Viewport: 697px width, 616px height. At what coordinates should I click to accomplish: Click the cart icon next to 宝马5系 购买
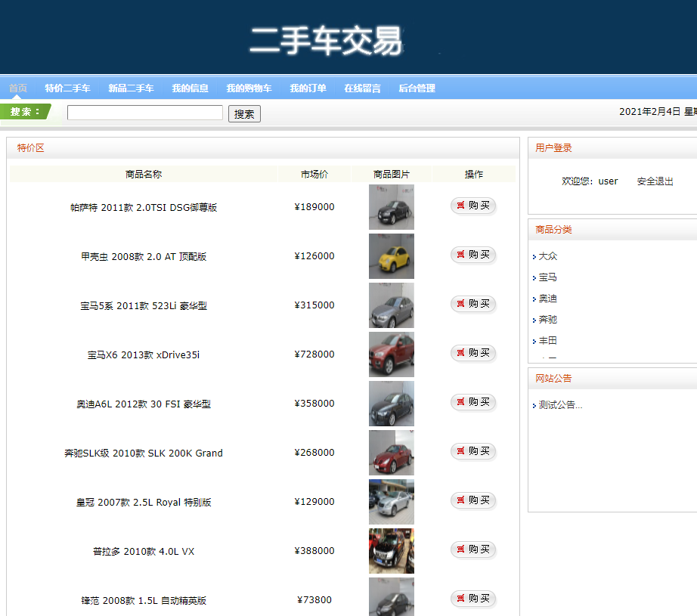click(x=463, y=303)
